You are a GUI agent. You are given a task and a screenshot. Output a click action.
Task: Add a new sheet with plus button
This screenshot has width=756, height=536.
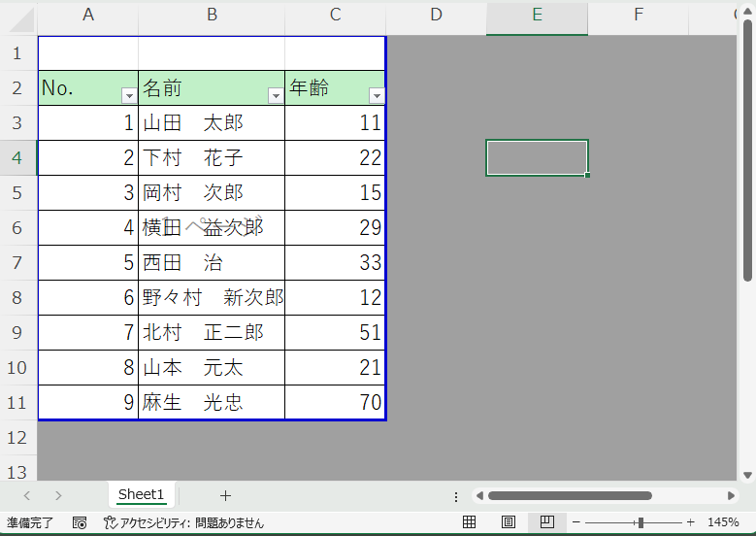pyautogui.click(x=225, y=495)
